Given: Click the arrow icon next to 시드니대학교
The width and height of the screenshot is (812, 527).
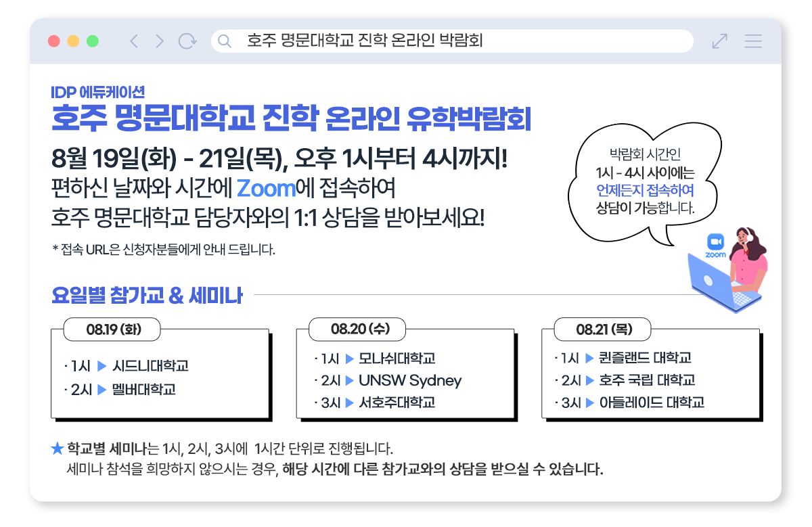Looking at the screenshot, I should [x=102, y=366].
